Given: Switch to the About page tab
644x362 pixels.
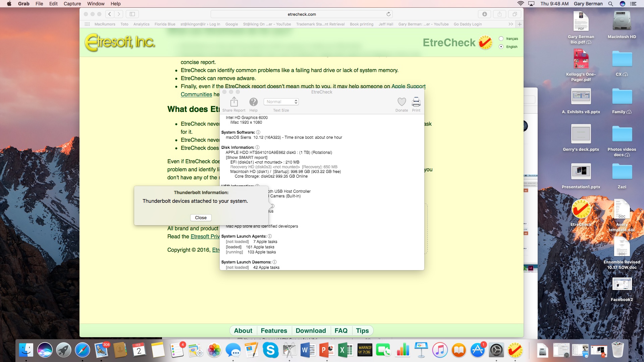Looking at the screenshot, I should (x=243, y=331).
